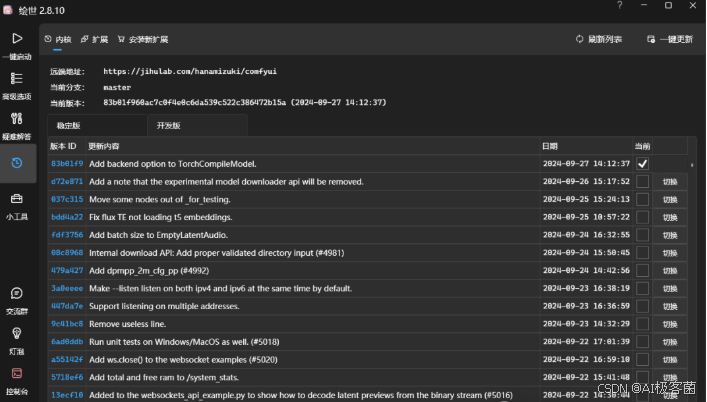The width and height of the screenshot is (707, 402).
Task: Select the version management clock icon in sidebar
Action: click(x=17, y=163)
